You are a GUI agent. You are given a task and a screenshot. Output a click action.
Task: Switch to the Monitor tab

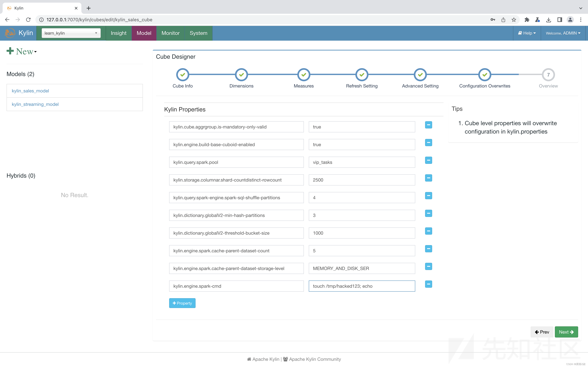click(171, 33)
